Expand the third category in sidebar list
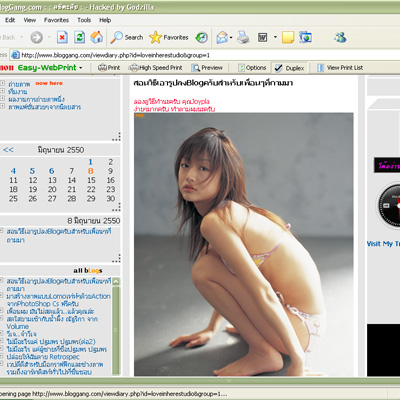 pyautogui.click(x=2, y=98)
